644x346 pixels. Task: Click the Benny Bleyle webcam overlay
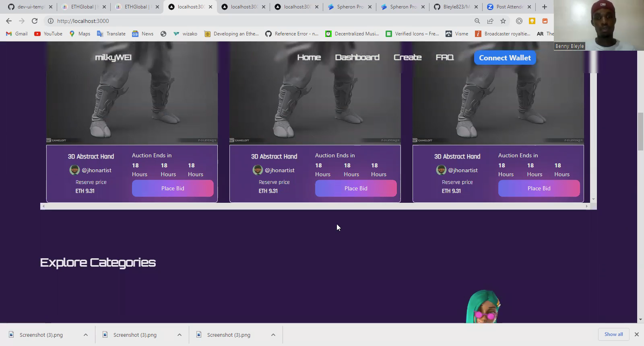[599, 25]
